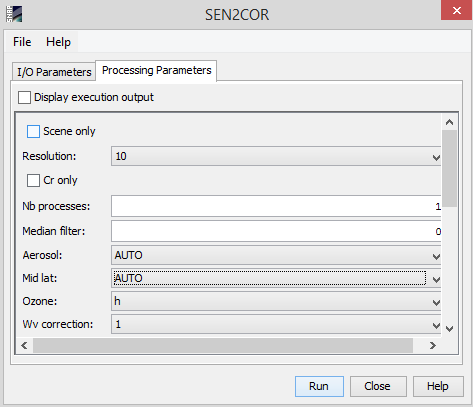Image resolution: width=473 pixels, height=407 pixels.
Task: Expand the Aerosol combo box
Action: 276,256
